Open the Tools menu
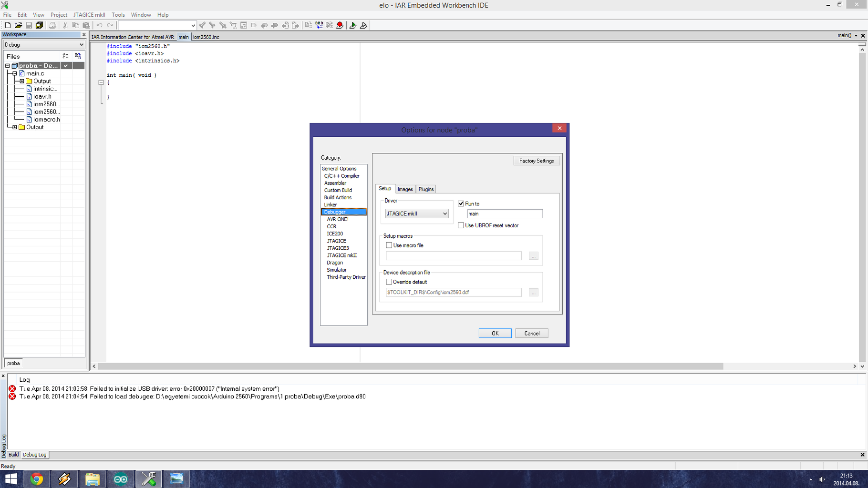Image resolution: width=868 pixels, height=488 pixels. coord(118,15)
